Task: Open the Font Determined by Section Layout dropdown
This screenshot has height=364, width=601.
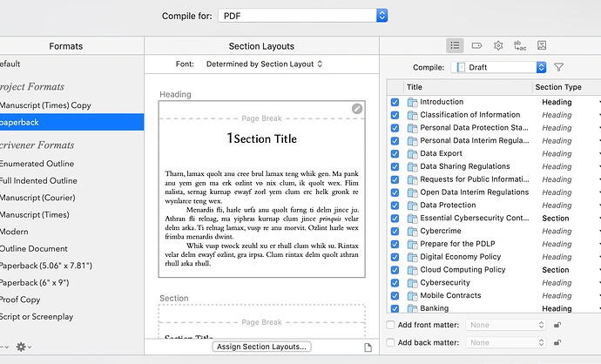Action: click(265, 64)
